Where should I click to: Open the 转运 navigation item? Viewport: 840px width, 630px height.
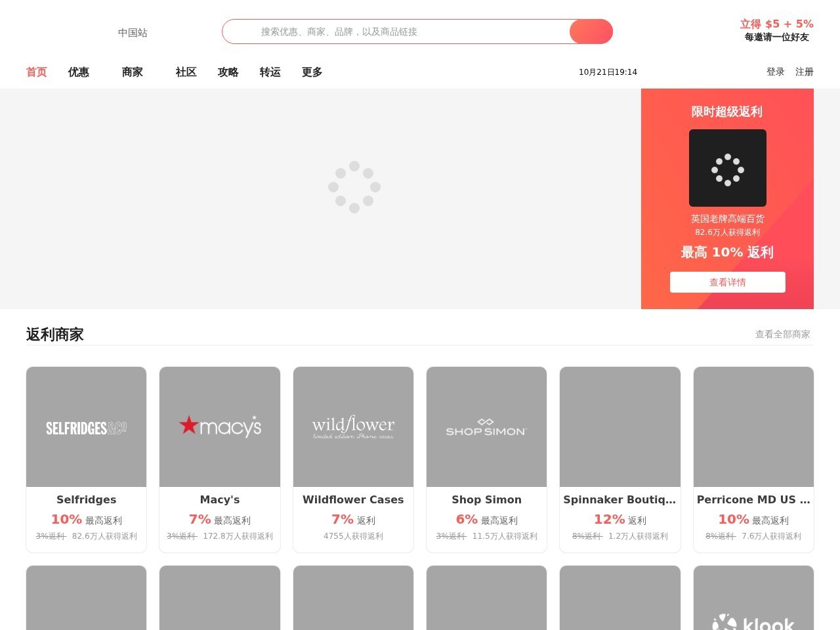pyautogui.click(x=270, y=72)
